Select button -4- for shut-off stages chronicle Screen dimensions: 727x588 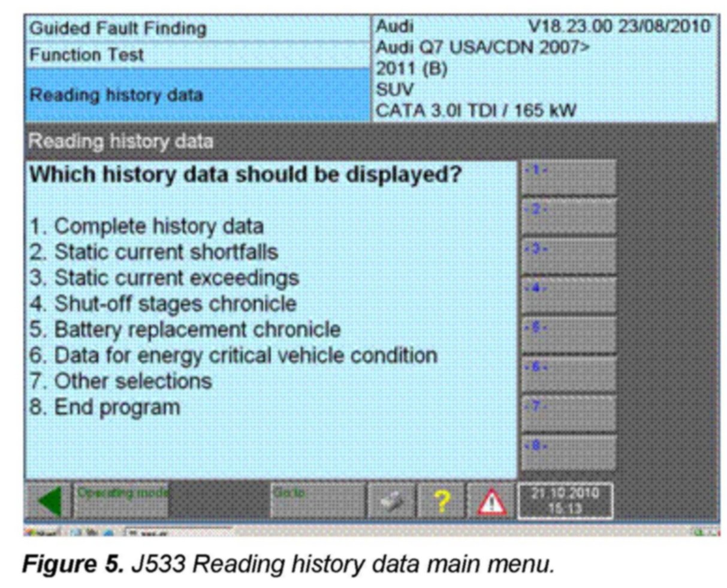click(x=568, y=295)
